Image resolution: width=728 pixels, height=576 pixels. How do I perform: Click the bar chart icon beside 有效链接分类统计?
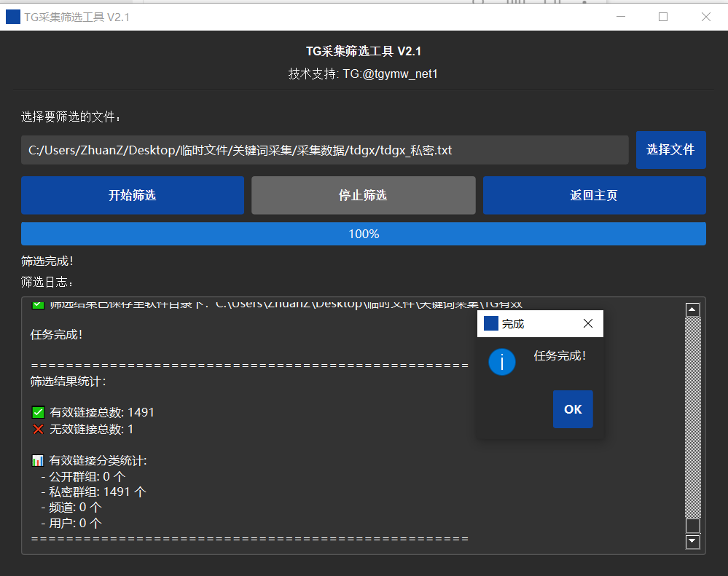(38, 460)
